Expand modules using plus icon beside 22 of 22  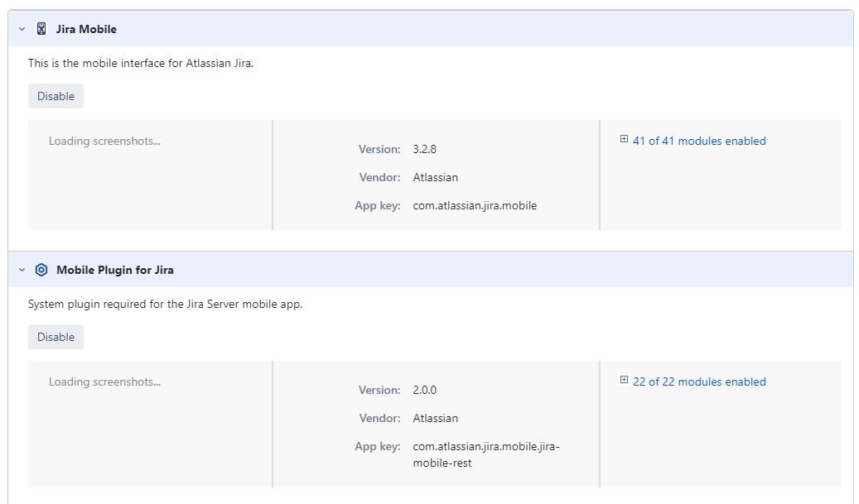624,380
